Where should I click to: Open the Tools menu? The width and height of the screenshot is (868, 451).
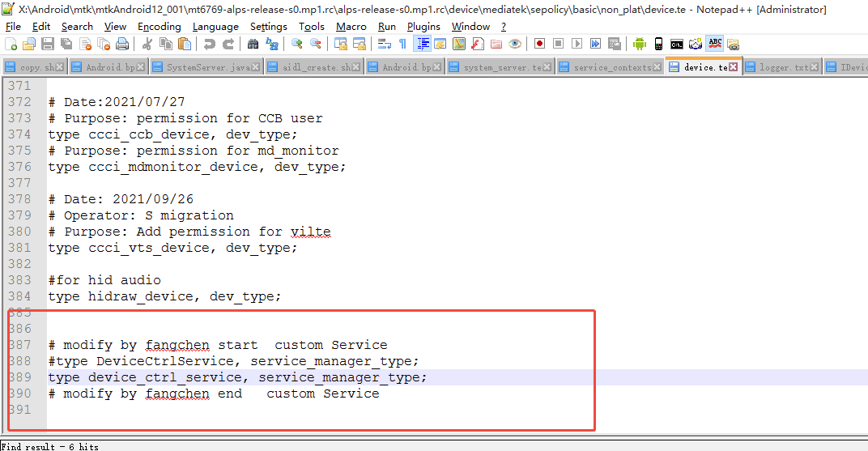pyautogui.click(x=312, y=27)
